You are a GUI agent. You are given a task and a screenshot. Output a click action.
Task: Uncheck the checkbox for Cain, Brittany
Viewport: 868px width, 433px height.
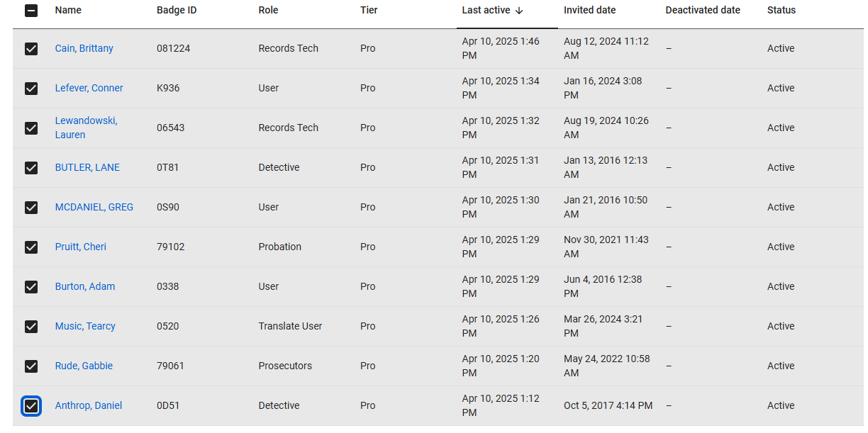pos(31,49)
